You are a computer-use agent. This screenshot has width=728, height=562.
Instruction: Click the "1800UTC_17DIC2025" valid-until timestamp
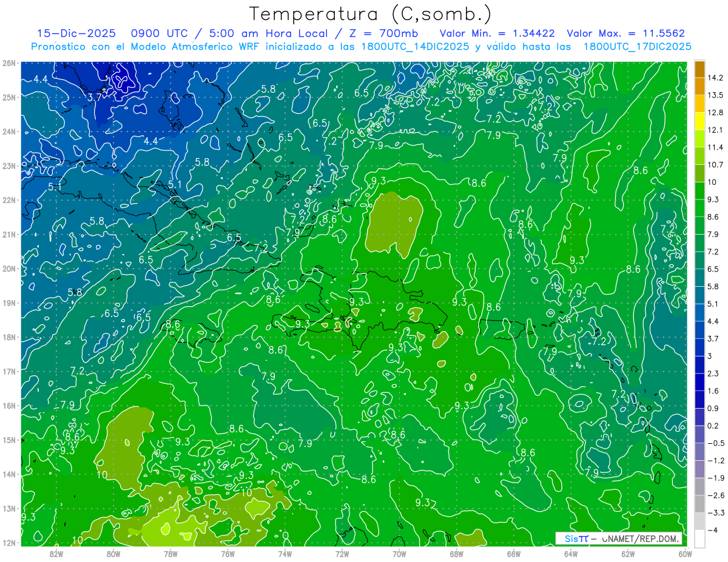click(638, 47)
